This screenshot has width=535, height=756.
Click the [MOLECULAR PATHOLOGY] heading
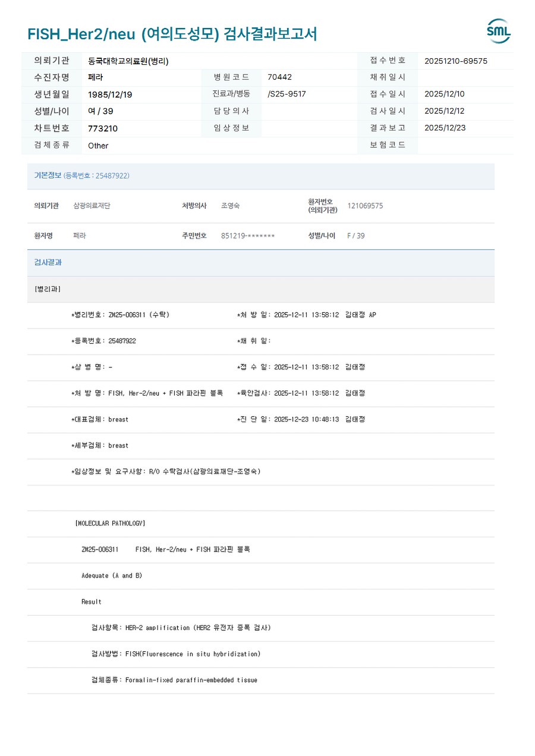click(x=110, y=524)
